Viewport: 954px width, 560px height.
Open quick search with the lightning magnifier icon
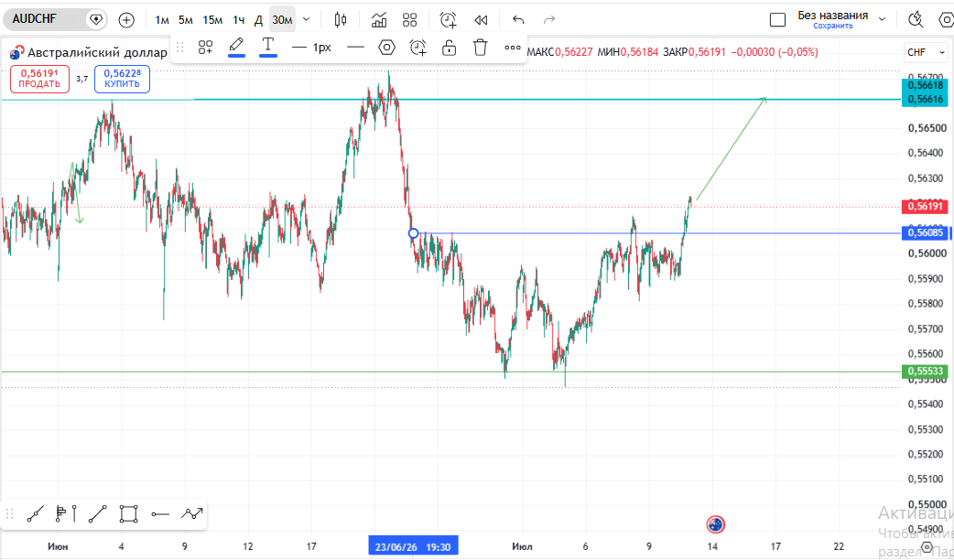click(x=915, y=20)
